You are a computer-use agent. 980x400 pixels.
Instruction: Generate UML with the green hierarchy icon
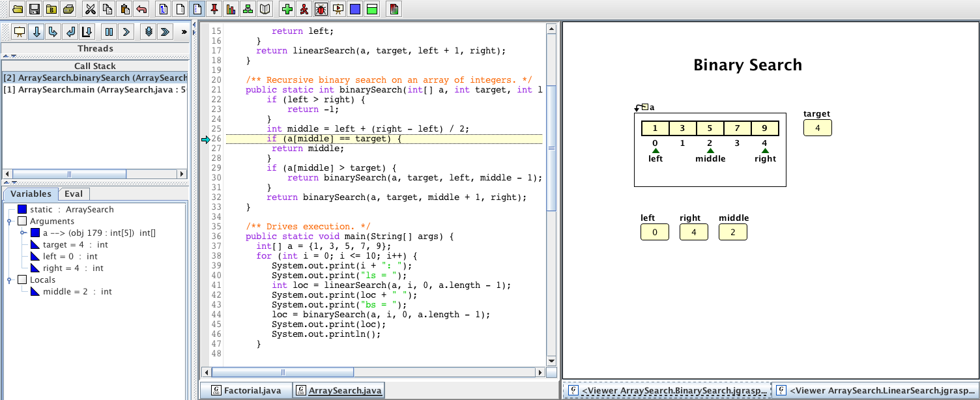pos(248,9)
